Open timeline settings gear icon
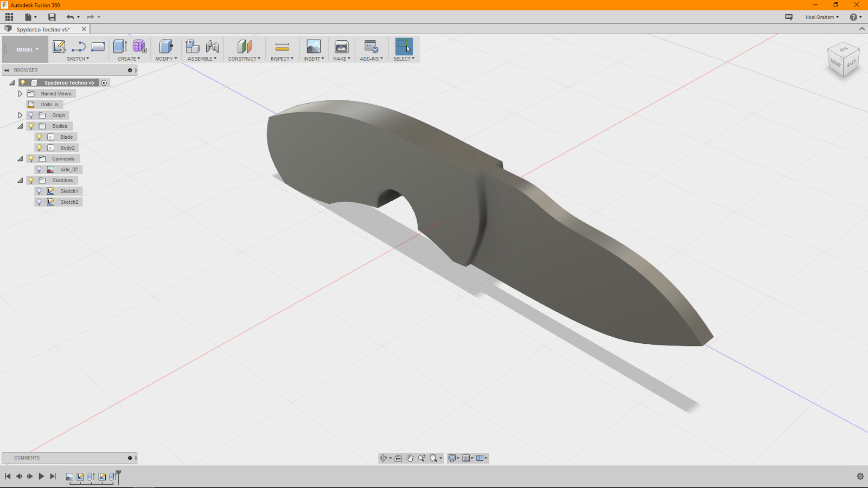Image resolution: width=868 pixels, height=488 pixels. coord(860,476)
